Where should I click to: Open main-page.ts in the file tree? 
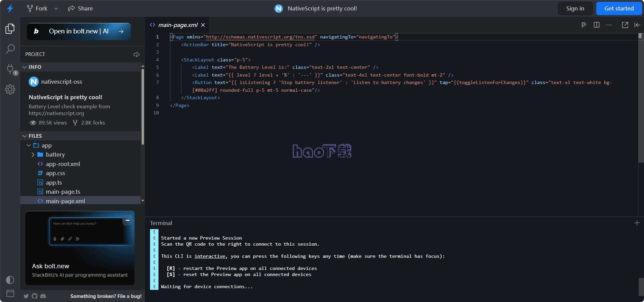[x=63, y=192]
